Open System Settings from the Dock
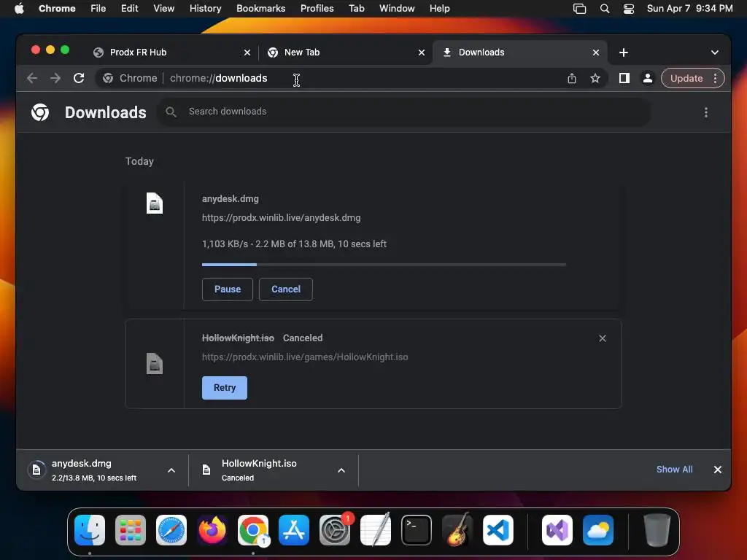This screenshot has height=560, width=747. pos(334,530)
